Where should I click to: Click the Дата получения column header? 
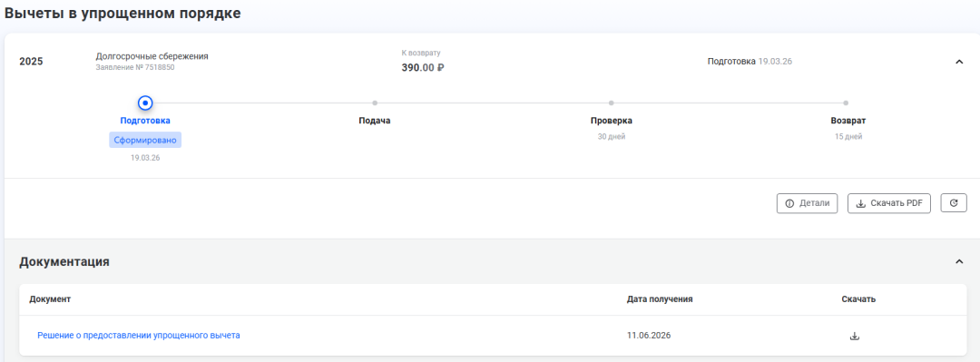click(x=660, y=298)
